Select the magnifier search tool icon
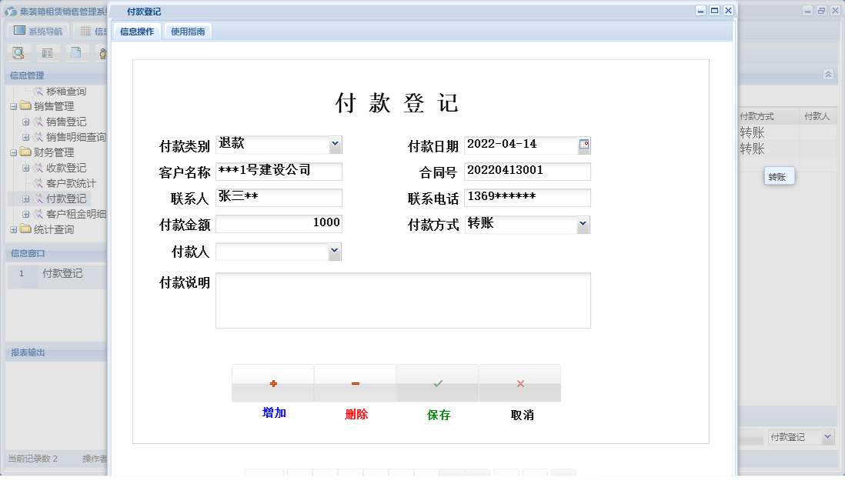 18,52
